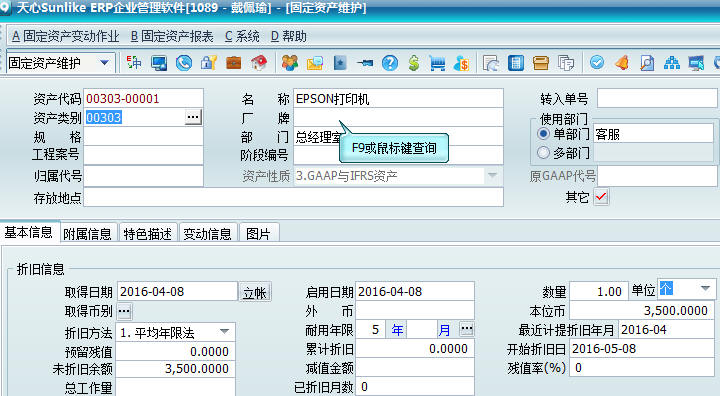
Task: Open the 固定资产维护 module dropdown
Action: pos(104,62)
